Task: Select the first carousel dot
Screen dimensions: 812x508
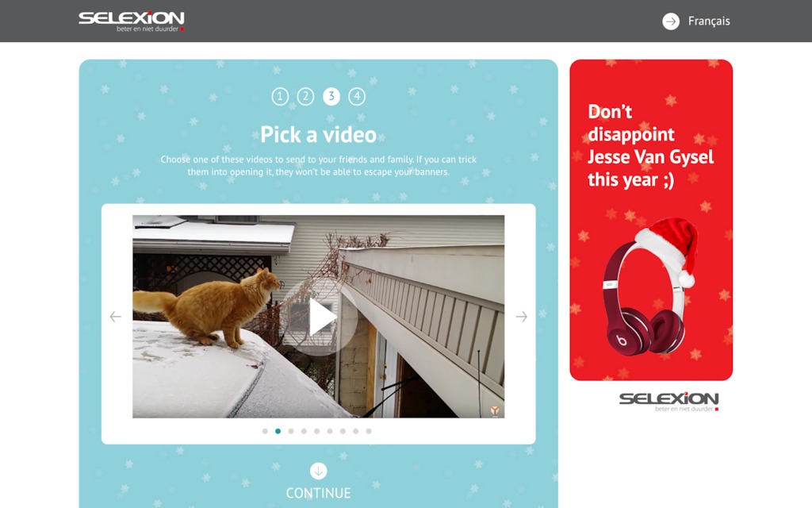Action: tap(265, 431)
